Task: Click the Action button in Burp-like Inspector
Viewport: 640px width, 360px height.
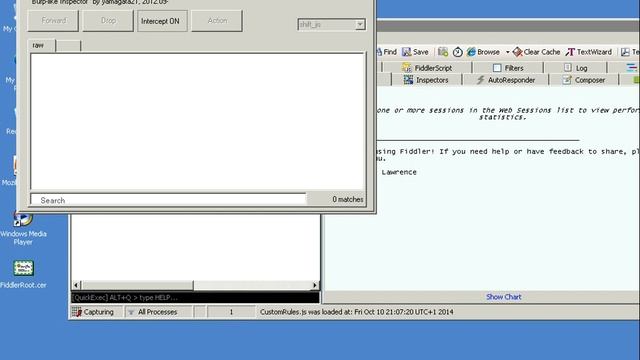Action: 217,20
